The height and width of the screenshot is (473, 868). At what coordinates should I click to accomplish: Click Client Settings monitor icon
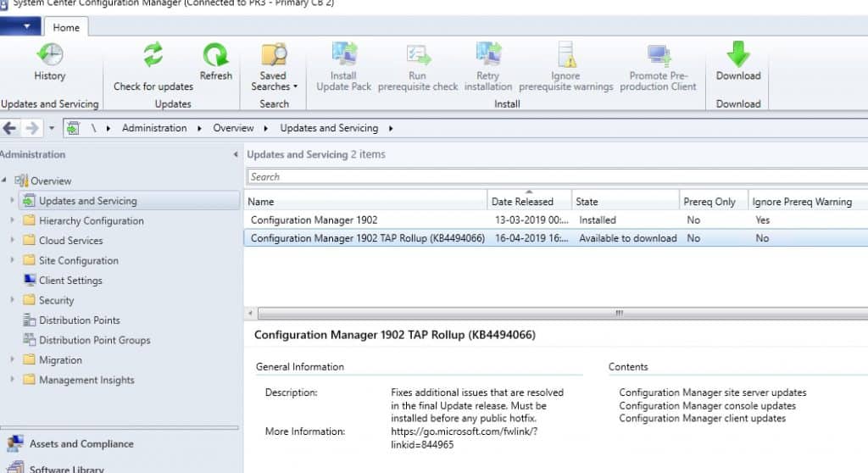pyautogui.click(x=30, y=280)
